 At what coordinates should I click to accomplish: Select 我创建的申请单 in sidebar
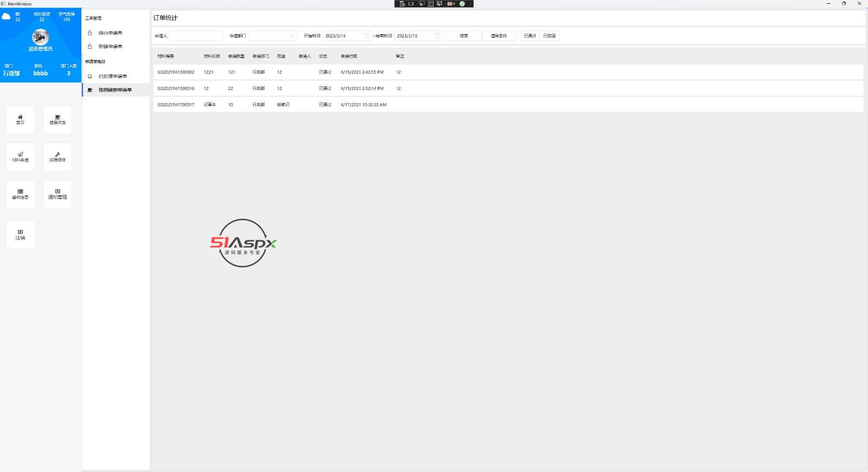(116, 90)
